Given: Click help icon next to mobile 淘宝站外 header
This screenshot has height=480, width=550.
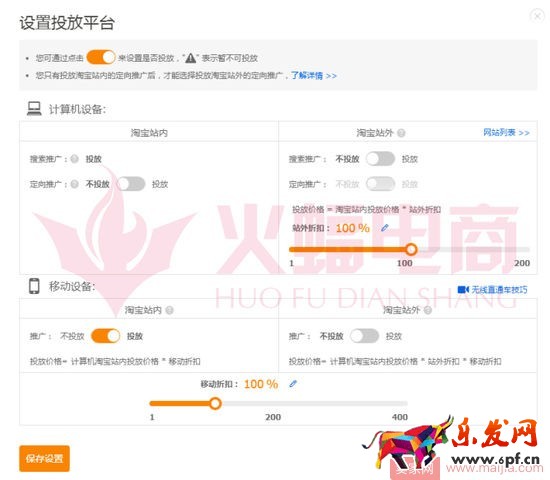Looking at the screenshot, I should point(428,310).
